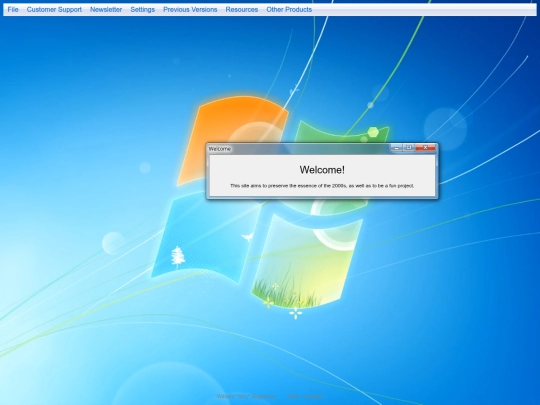Click the 'Welcome!' heading

click(x=322, y=170)
